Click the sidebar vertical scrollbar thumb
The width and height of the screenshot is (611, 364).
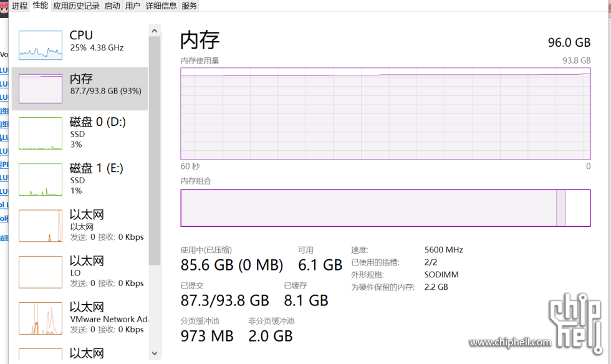[x=155, y=150]
